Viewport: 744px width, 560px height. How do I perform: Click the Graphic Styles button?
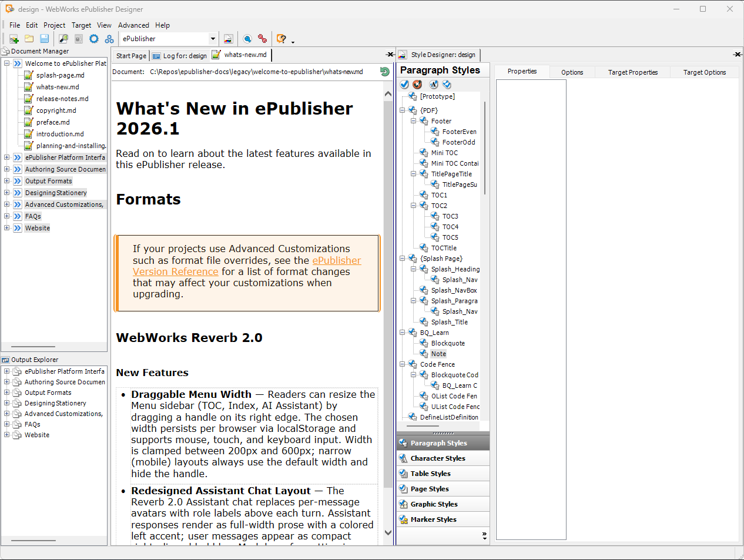point(443,504)
